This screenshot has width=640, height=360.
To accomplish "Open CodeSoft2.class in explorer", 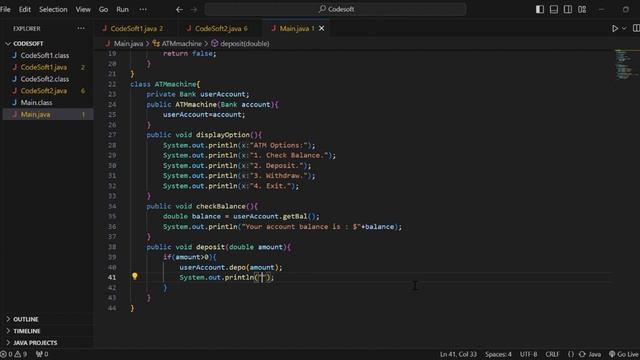I will click(x=45, y=79).
